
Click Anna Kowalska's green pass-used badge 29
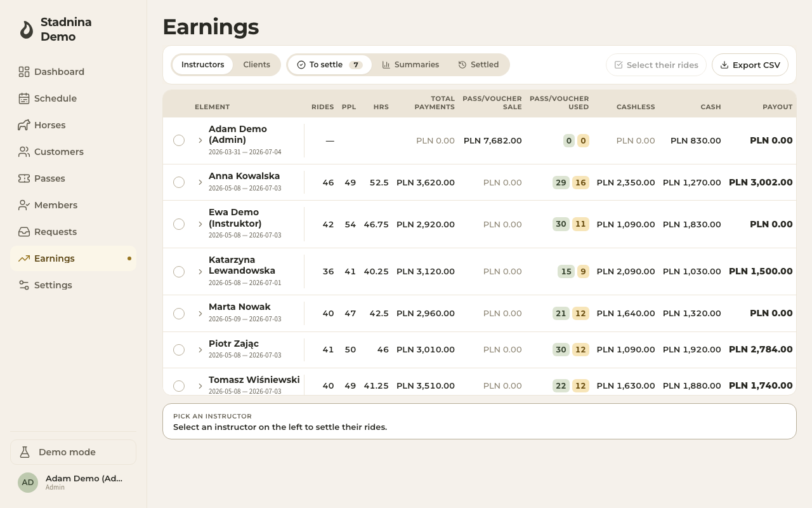coord(561,182)
